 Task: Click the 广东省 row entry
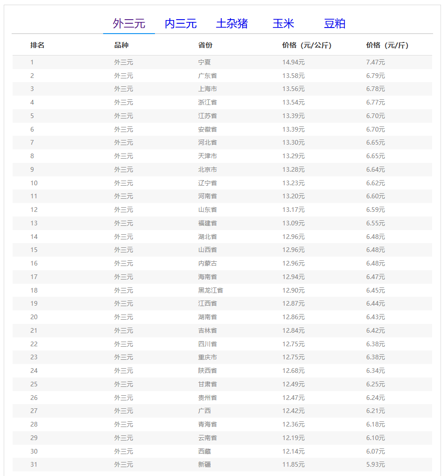[x=207, y=76]
